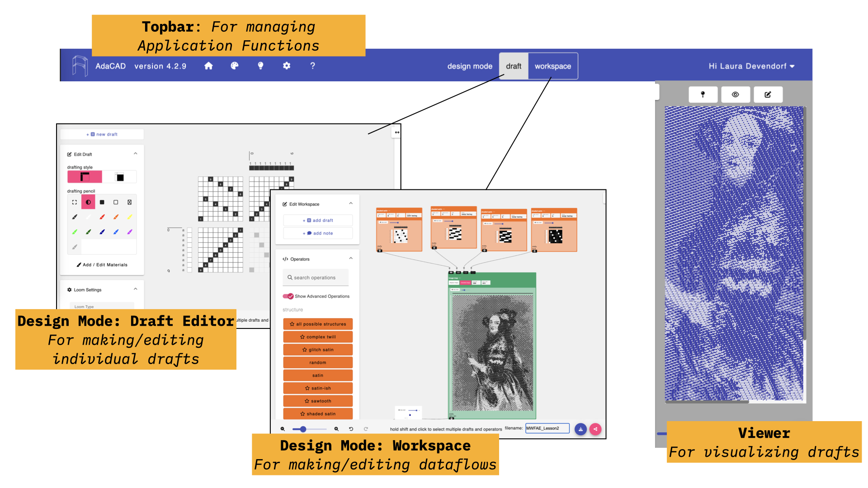The width and height of the screenshot is (868, 488).
Task: Switch to the draft tab
Action: [514, 66]
